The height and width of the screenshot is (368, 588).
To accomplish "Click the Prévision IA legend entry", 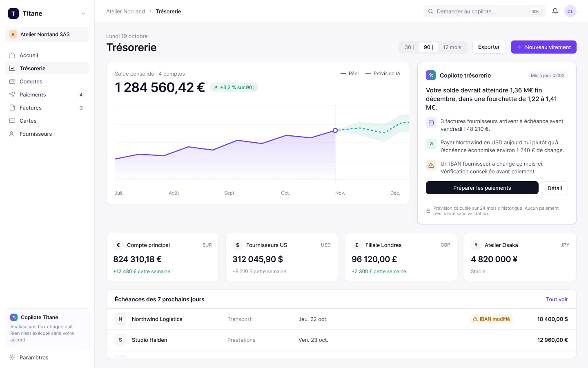I will point(383,74).
